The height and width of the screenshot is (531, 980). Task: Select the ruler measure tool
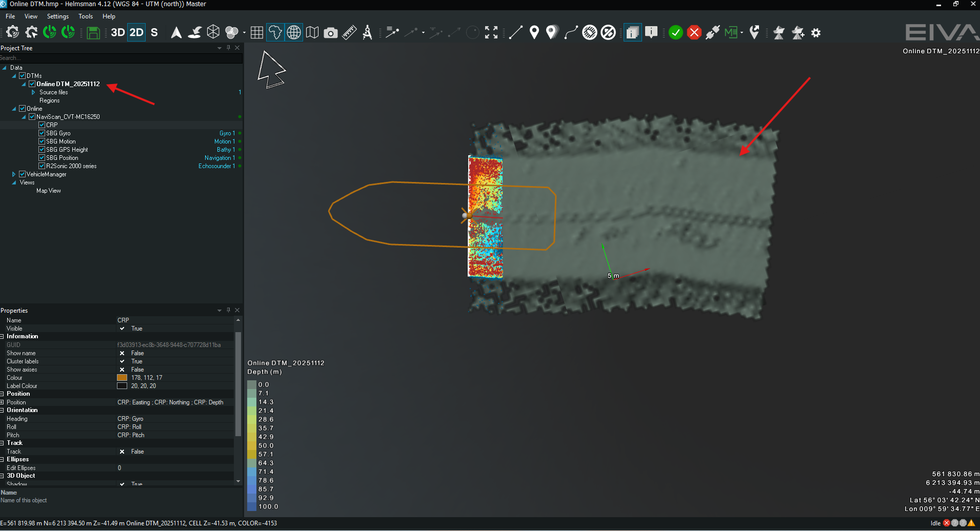[349, 33]
